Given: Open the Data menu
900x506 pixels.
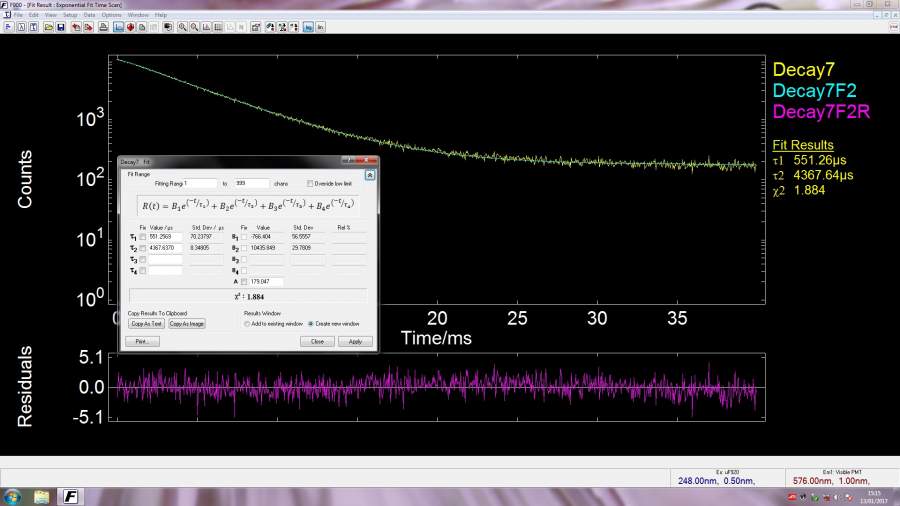Looking at the screenshot, I should click(90, 15).
